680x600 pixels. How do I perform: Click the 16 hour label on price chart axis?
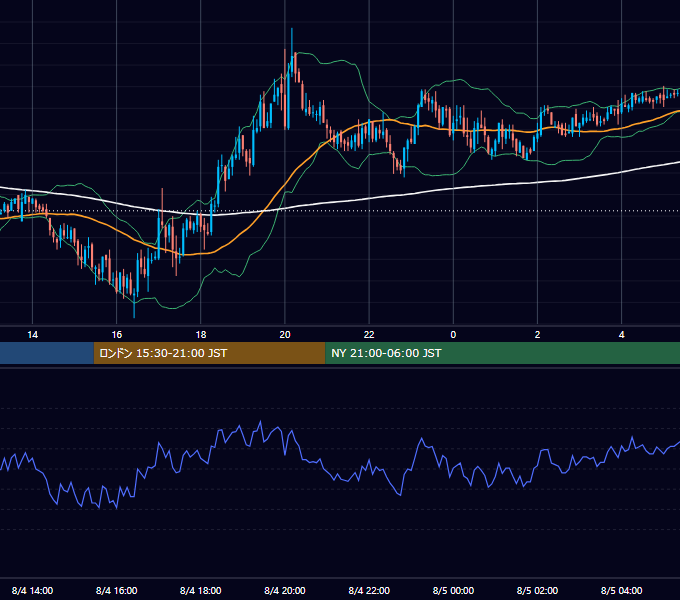click(x=117, y=335)
